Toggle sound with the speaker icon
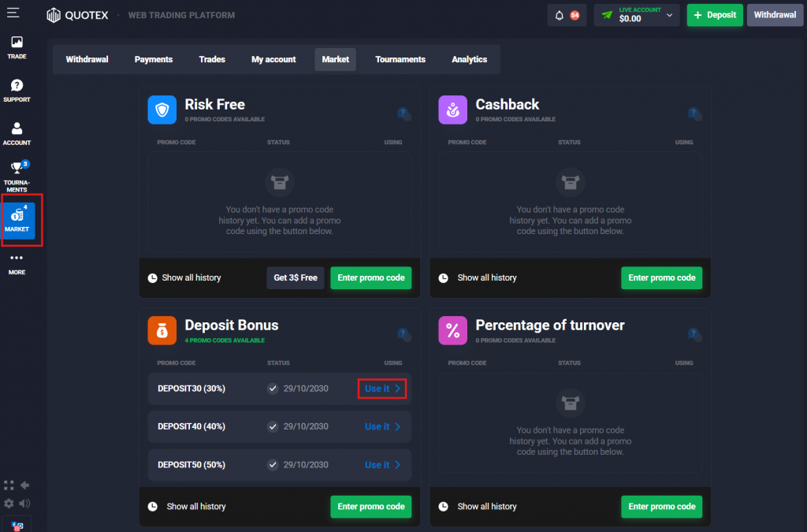 (x=24, y=503)
